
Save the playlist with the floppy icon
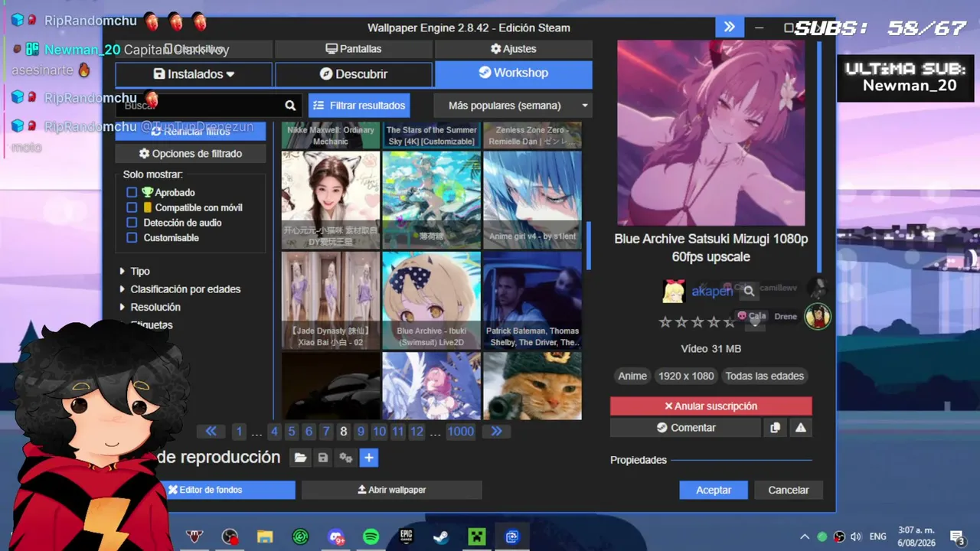point(323,458)
